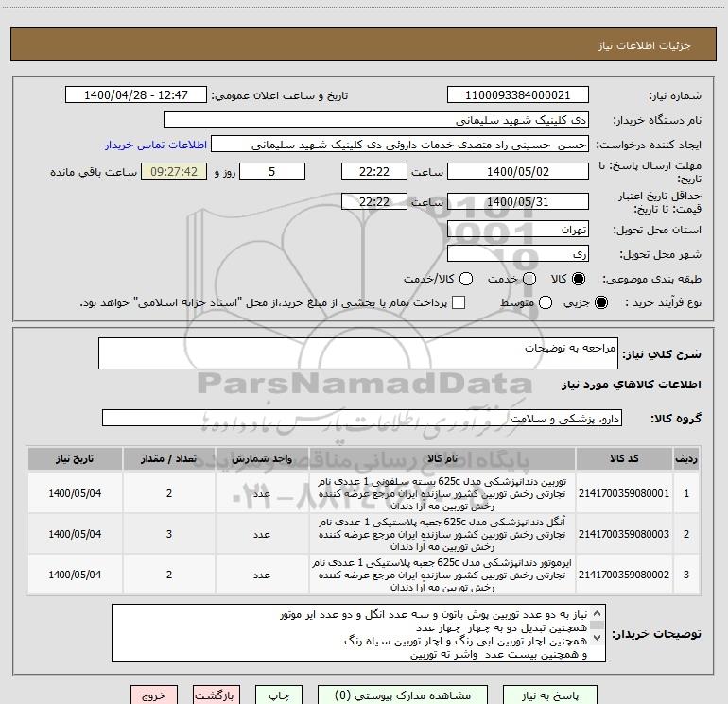Tick the Islamic treasury bonds payment checkbox
The image size is (728, 704).
[x=459, y=302]
